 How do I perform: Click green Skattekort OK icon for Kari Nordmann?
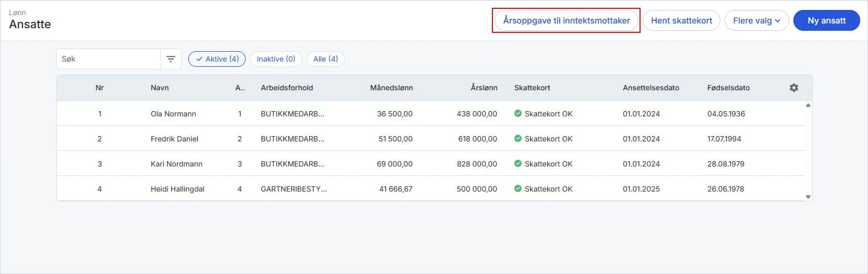(x=518, y=163)
